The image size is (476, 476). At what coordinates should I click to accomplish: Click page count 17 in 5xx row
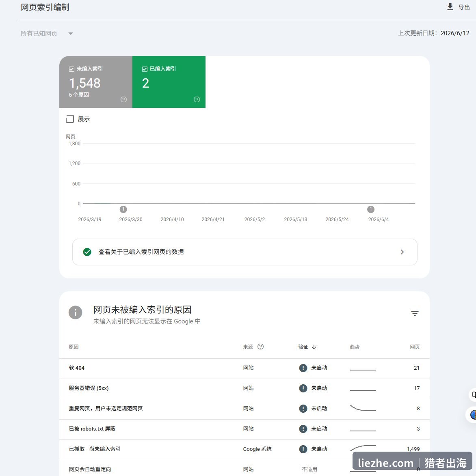[x=416, y=388]
